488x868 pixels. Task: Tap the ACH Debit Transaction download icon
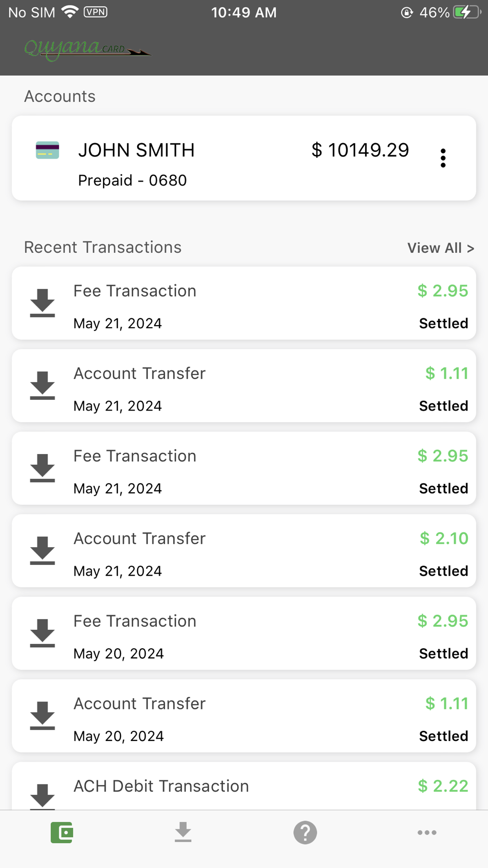(42, 795)
